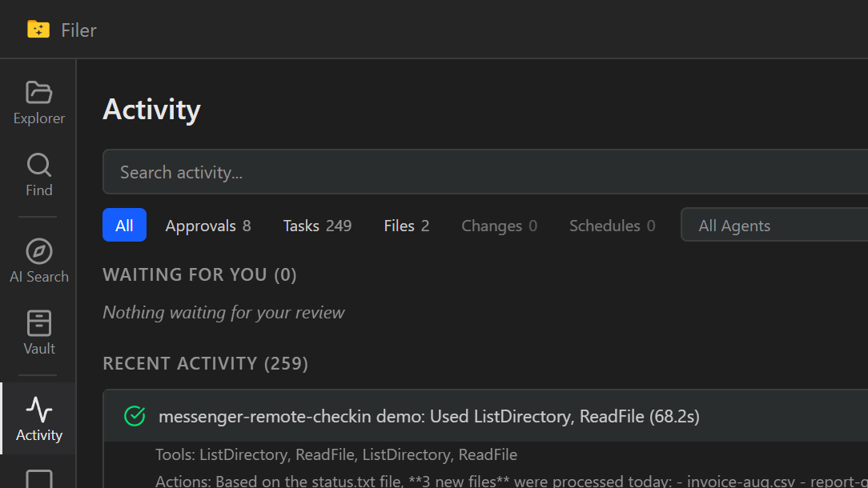Click the Nothing waiting for your review text
The width and height of the screenshot is (868, 488).
223,313
